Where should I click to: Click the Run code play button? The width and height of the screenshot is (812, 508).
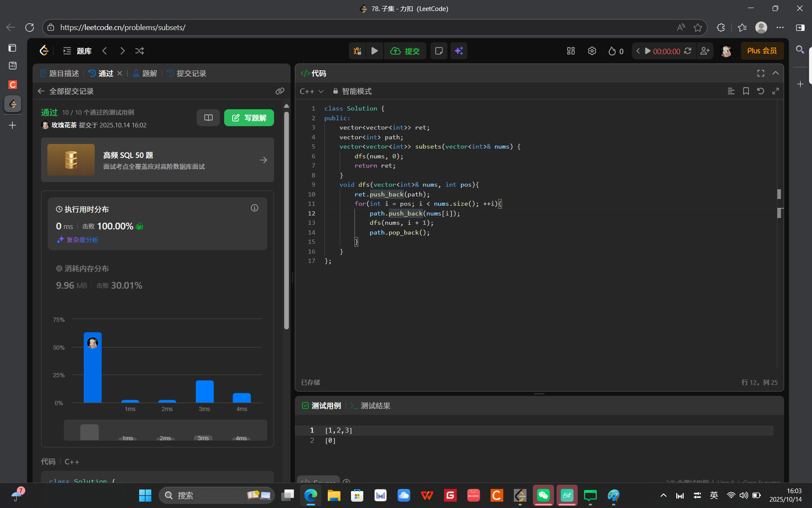[x=374, y=51]
